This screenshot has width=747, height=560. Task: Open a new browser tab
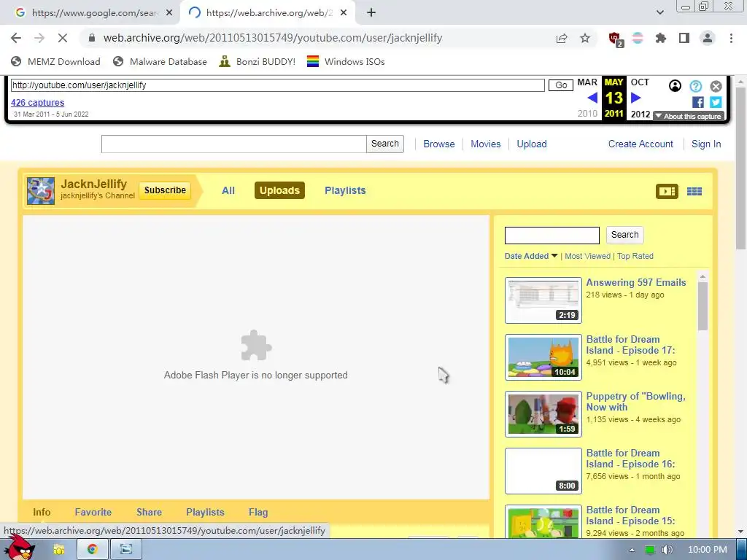371,13
